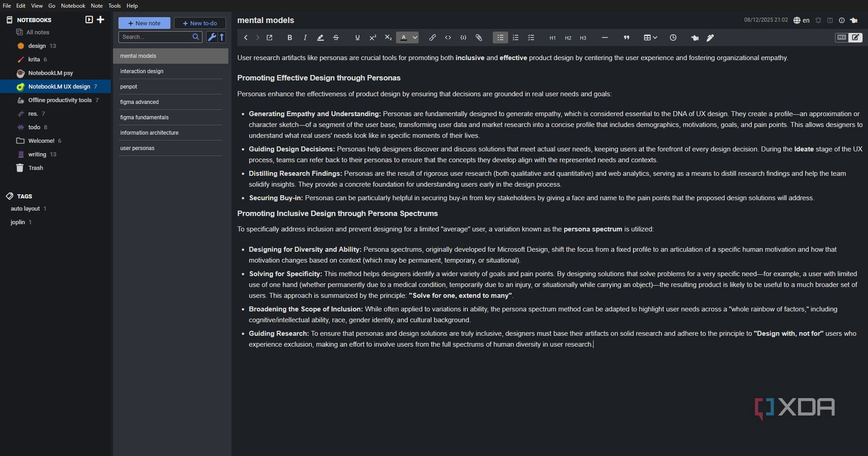This screenshot has height=456, width=868.
Task: Create a note with New note button
Action: click(144, 23)
